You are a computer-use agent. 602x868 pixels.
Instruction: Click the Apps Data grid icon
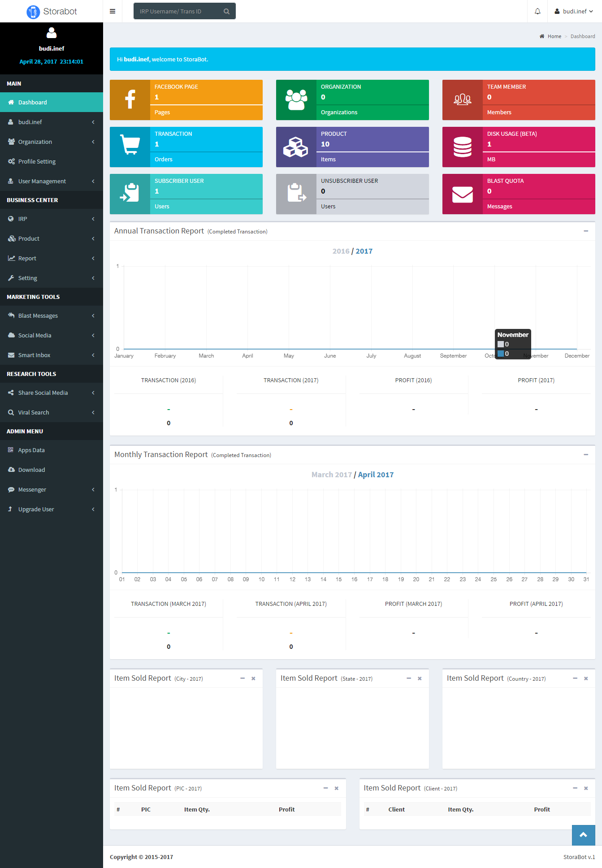(11, 450)
